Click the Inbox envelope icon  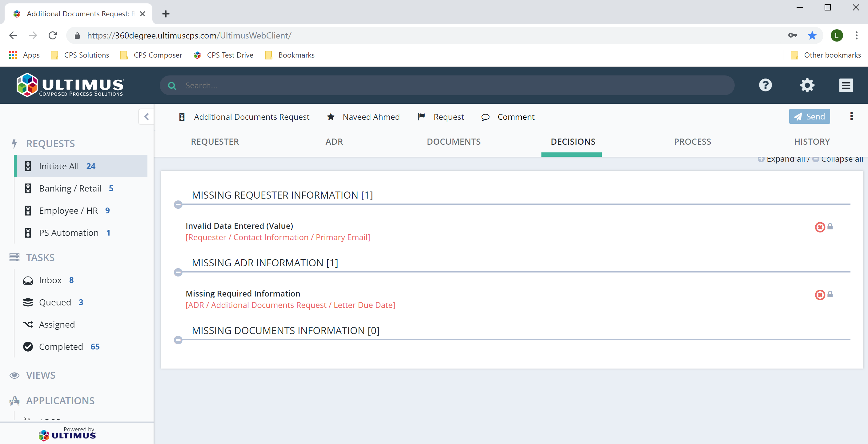tap(28, 280)
